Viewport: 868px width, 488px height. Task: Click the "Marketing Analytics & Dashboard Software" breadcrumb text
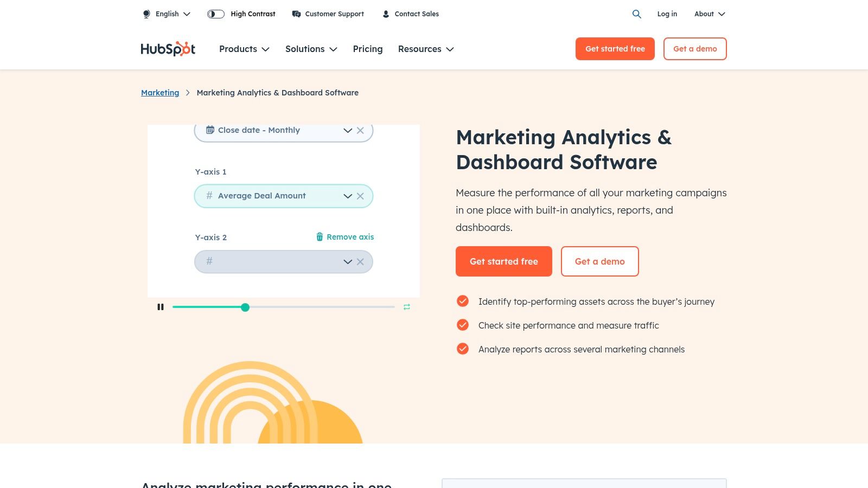point(278,93)
